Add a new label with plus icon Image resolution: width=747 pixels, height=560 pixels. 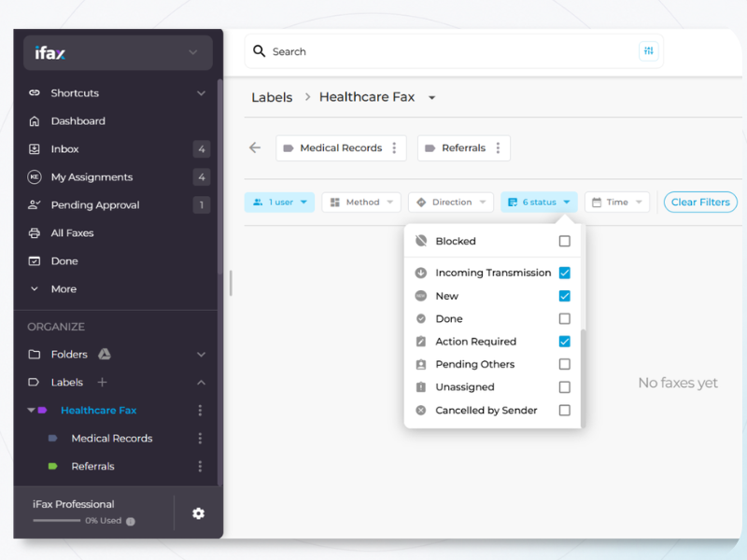pos(102,382)
